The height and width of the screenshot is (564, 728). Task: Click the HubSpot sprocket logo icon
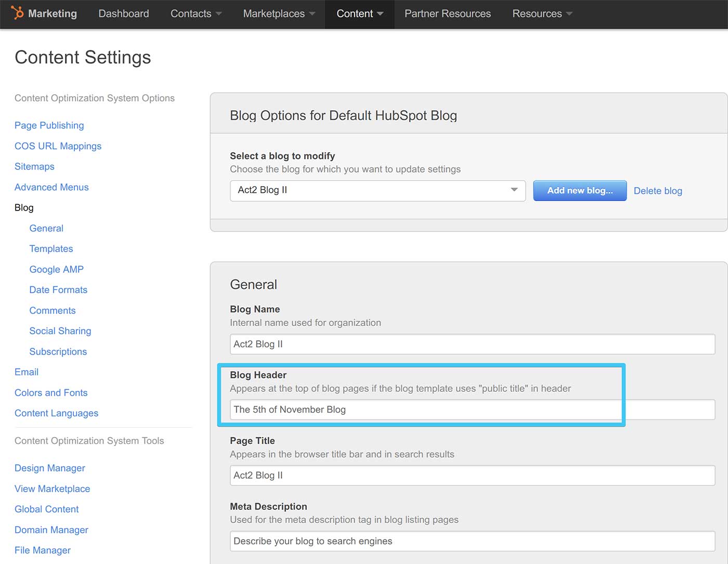(18, 13)
